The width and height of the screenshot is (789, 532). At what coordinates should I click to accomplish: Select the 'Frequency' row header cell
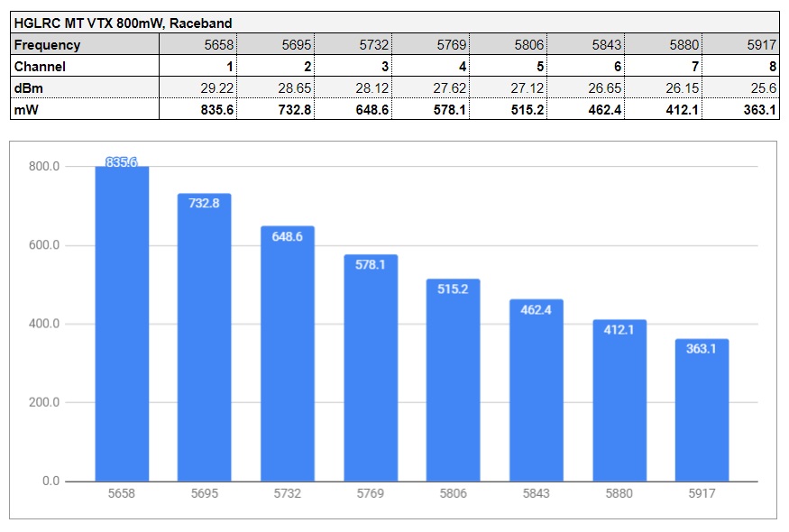[85, 44]
